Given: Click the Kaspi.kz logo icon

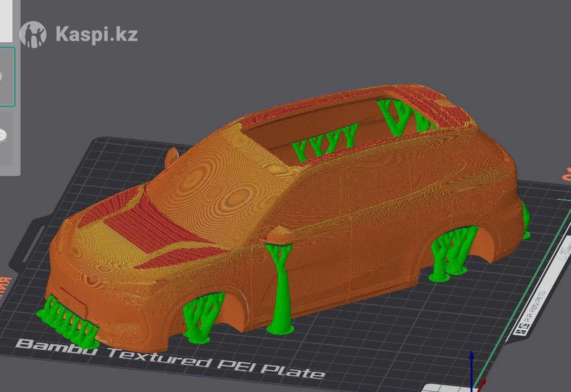Looking at the screenshot, I should (33, 35).
